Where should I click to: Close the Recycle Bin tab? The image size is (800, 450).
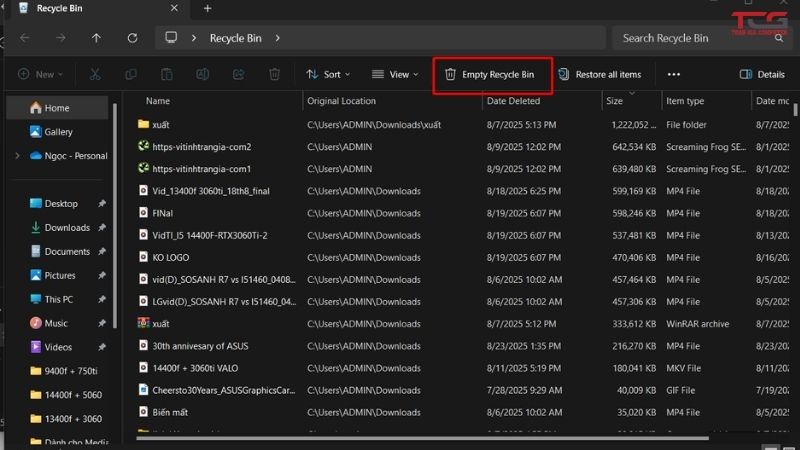(174, 8)
